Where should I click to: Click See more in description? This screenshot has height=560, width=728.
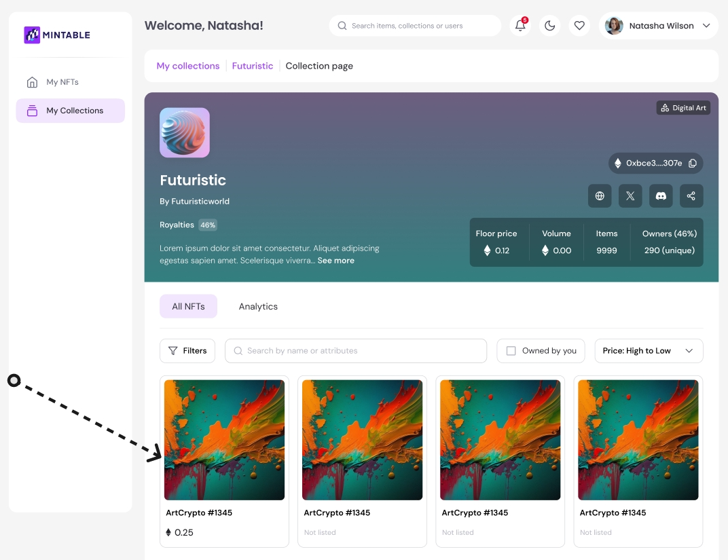click(x=335, y=261)
